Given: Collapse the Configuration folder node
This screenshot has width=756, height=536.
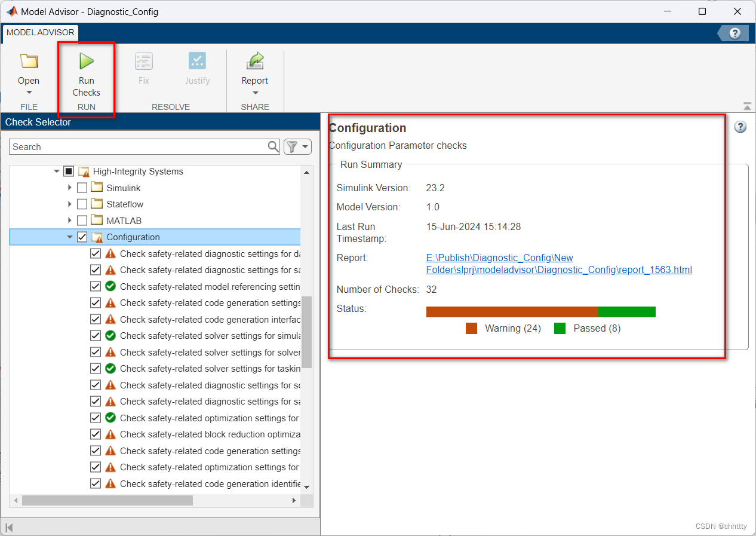Looking at the screenshot, I should pyautogui.click(x=70, y=237).
